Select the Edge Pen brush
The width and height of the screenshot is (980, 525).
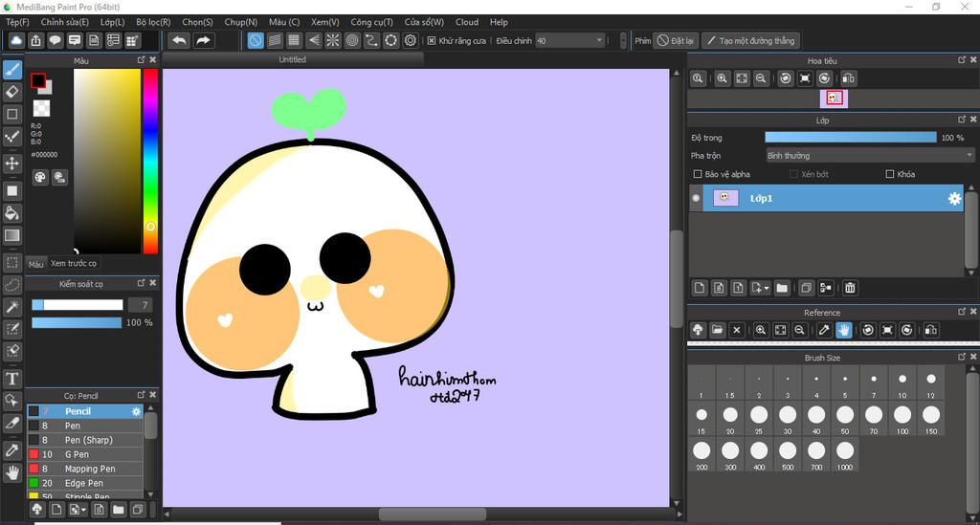pyautogui.click(x=85, y=483)
